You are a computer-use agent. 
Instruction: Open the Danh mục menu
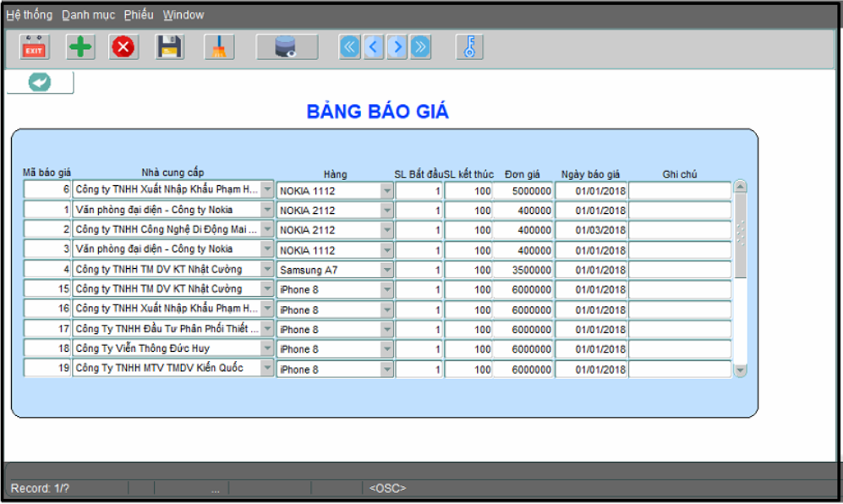click(88, 14)
